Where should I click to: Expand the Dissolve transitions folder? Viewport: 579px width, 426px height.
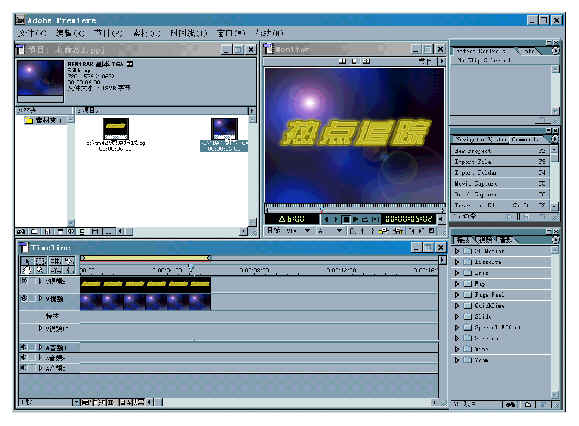click(x=457, y=262)
